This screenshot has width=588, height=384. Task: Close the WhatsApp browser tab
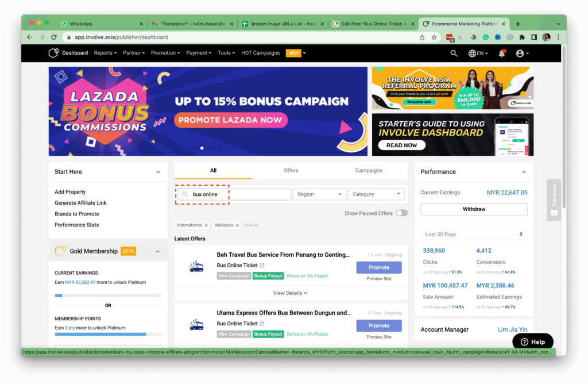(x=141, y=24)
